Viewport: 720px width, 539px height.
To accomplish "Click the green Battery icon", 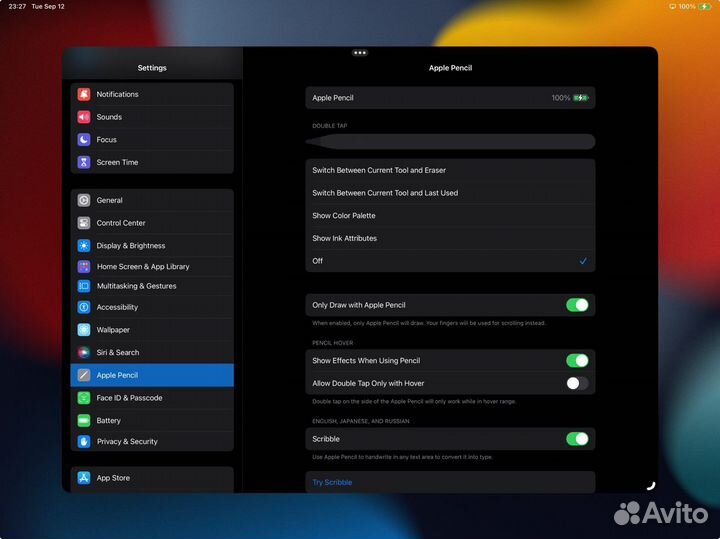I will tap(84, 421).
